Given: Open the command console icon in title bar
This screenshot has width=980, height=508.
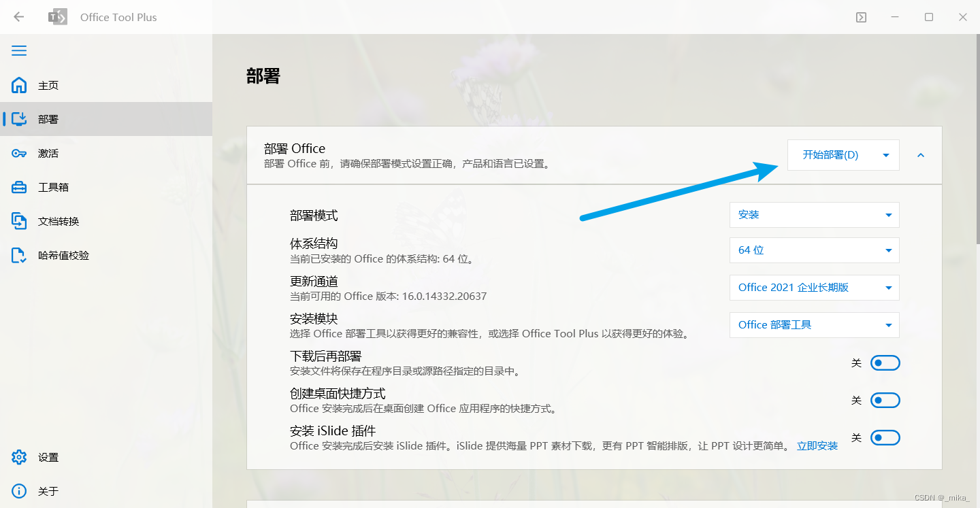Looking at the screenshot, I should (861, 18).
